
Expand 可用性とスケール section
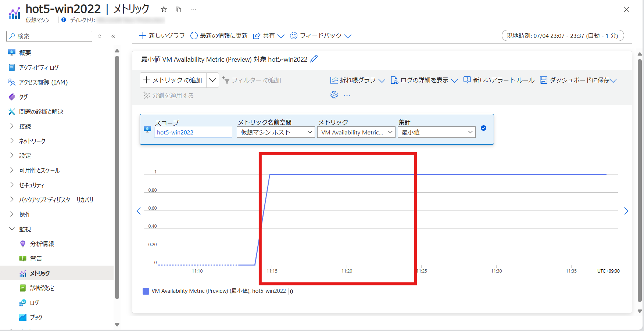12,170
